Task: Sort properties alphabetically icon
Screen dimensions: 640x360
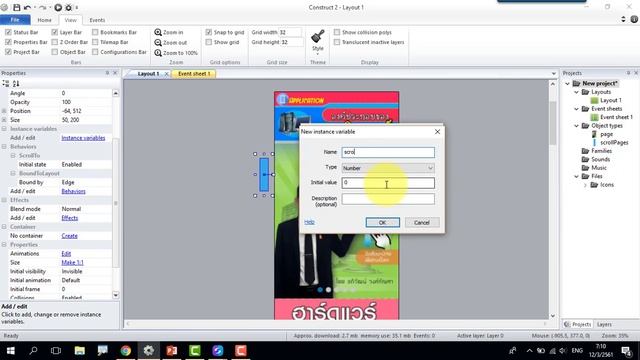Action: coord(16,83)
